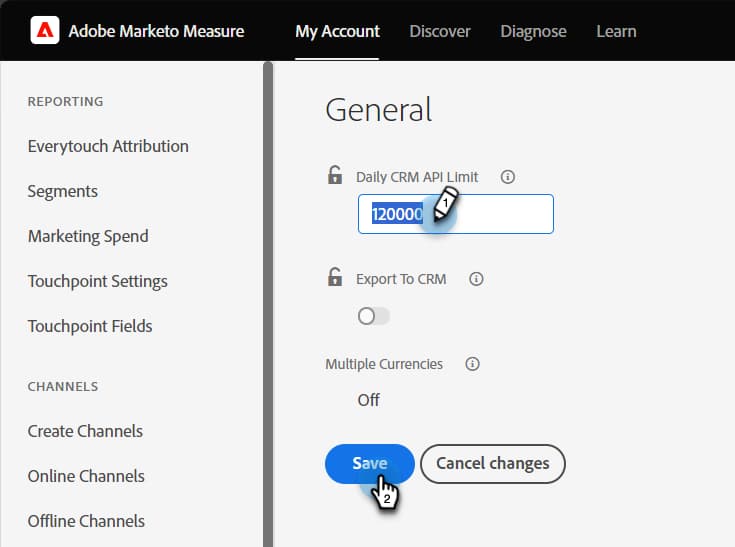
Task: Click the lock icon beside Export To CRM
Action: point(335,277)
